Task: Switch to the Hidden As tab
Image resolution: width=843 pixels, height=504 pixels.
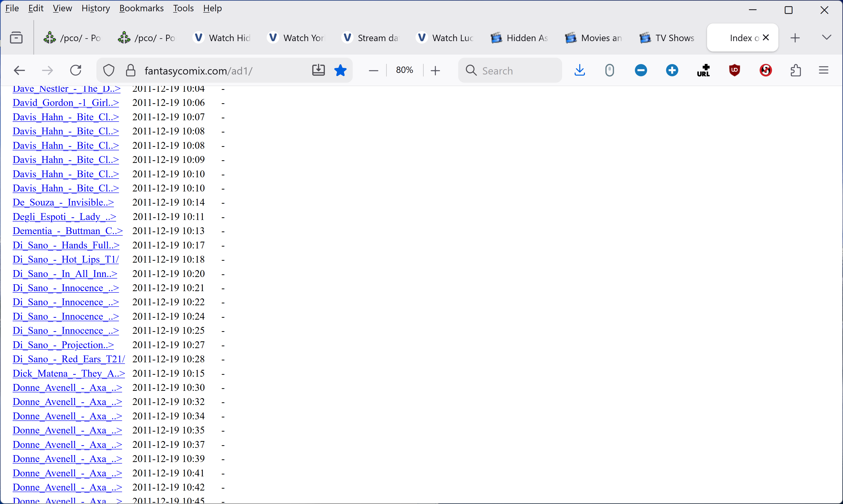Action: click(520, 38)
